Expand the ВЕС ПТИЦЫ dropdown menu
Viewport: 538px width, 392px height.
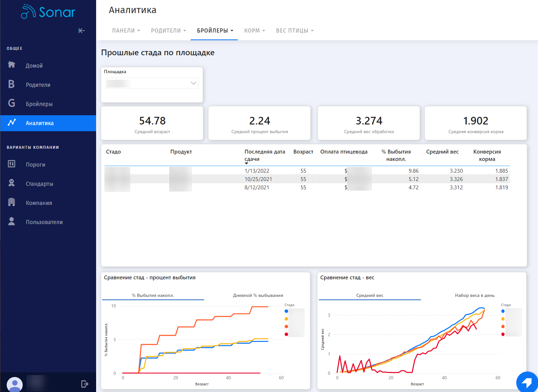click(295, 31)
